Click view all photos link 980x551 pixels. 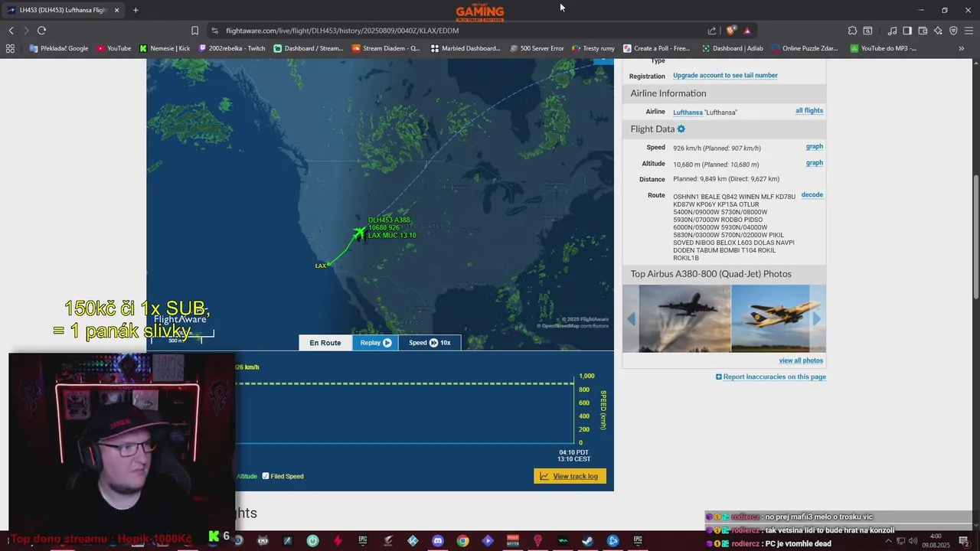click(x=801, y=361)
